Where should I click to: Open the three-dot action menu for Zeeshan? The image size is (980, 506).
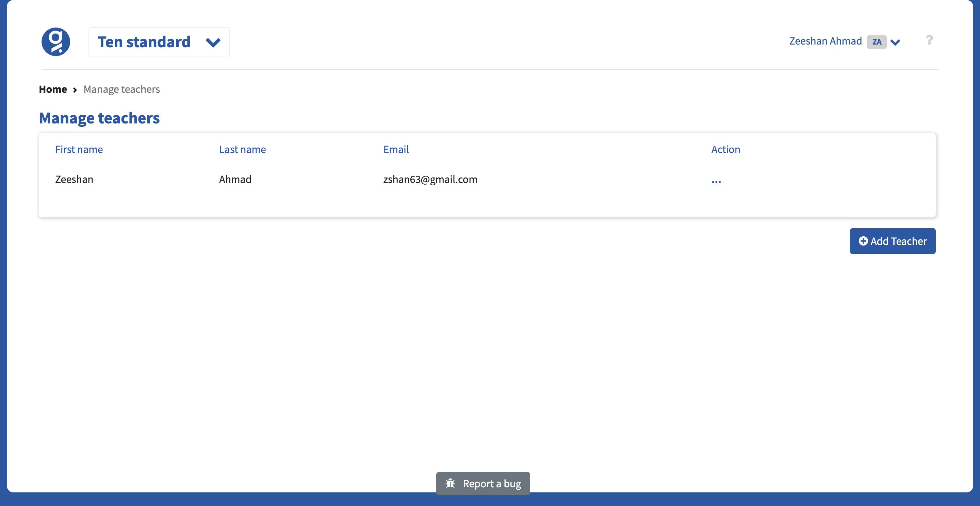click(716, 182)
